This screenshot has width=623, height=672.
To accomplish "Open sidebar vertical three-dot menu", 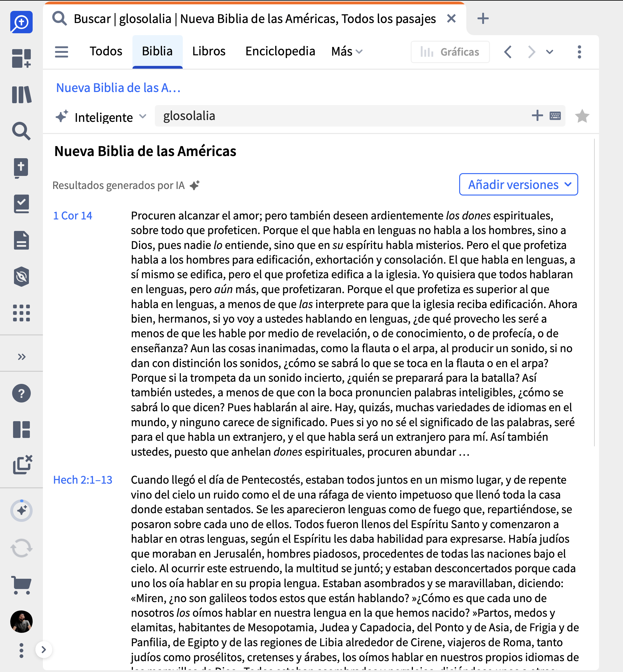I will [21, 651].
